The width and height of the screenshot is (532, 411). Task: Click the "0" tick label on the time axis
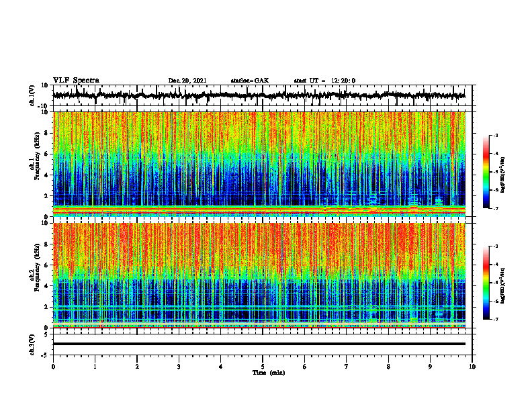(53, 367)
